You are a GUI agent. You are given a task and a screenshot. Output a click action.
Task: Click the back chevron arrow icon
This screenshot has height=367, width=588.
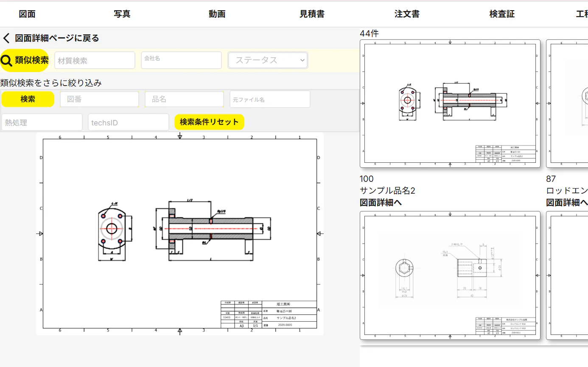pos(6,38)
